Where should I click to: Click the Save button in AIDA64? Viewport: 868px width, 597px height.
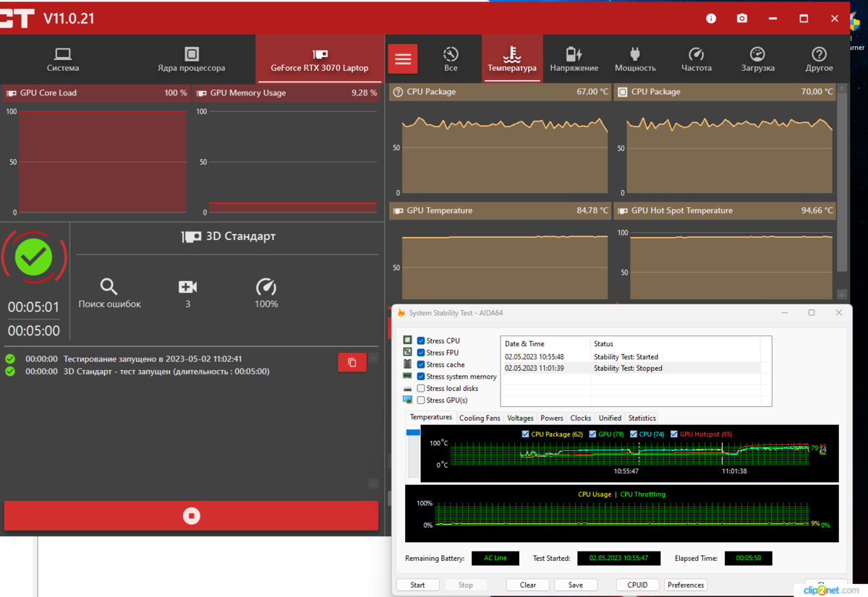(576, 585)
